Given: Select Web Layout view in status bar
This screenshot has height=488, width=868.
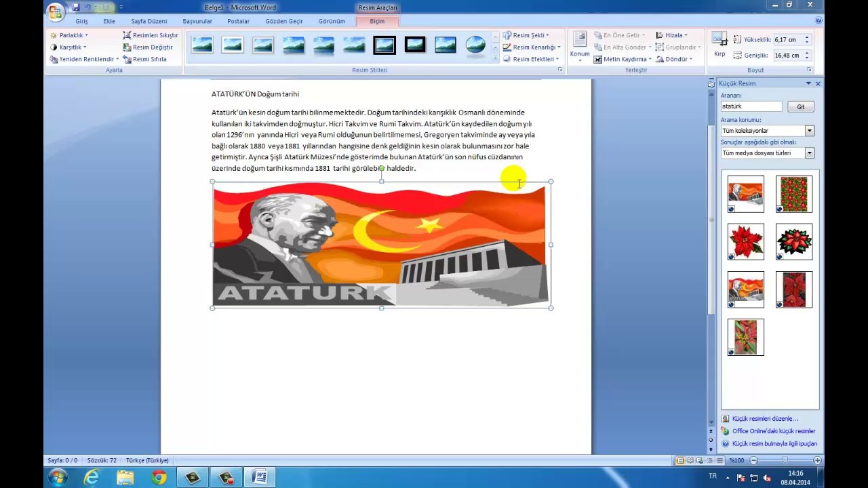Looking at the screenshot, I should point(699,461).
